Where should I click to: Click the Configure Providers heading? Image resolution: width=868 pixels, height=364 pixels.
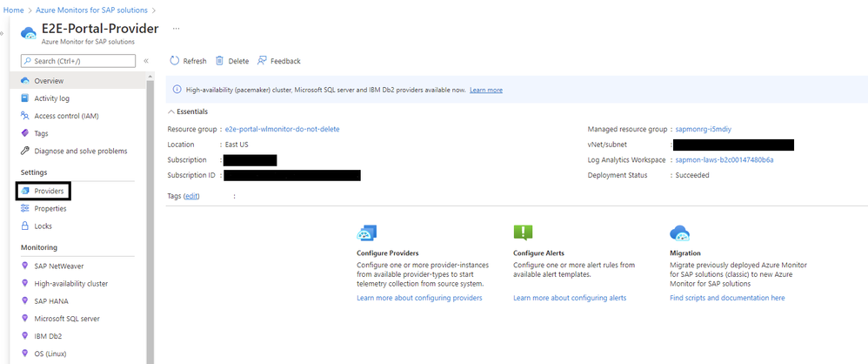388,253
